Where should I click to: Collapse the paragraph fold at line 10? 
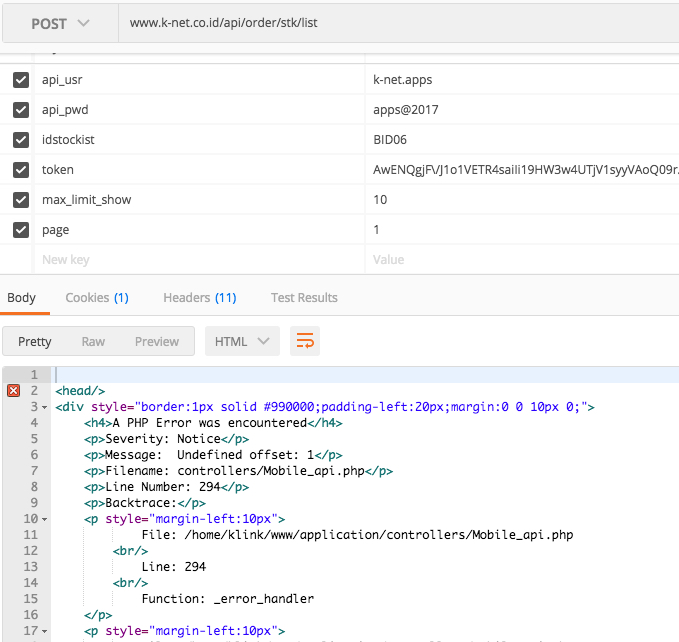(x=45, y=520)
